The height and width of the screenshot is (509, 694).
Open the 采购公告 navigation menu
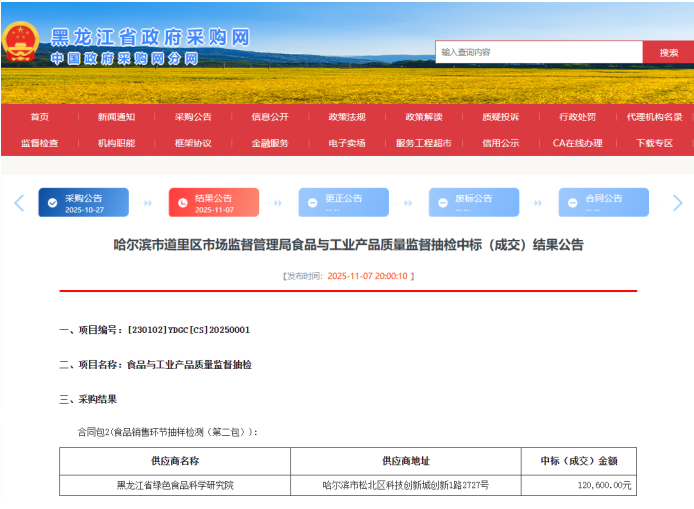click(193, 117)
